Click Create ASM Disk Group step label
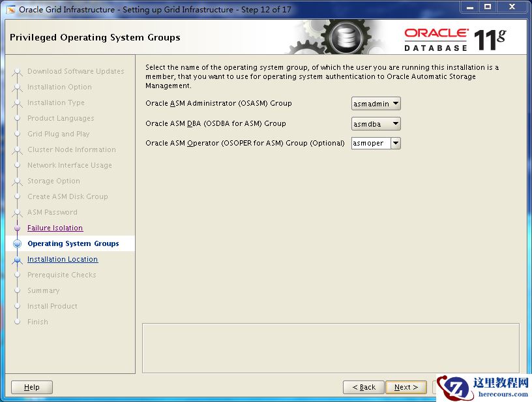This screenshot has height=402, width=532. pos(68,196)
